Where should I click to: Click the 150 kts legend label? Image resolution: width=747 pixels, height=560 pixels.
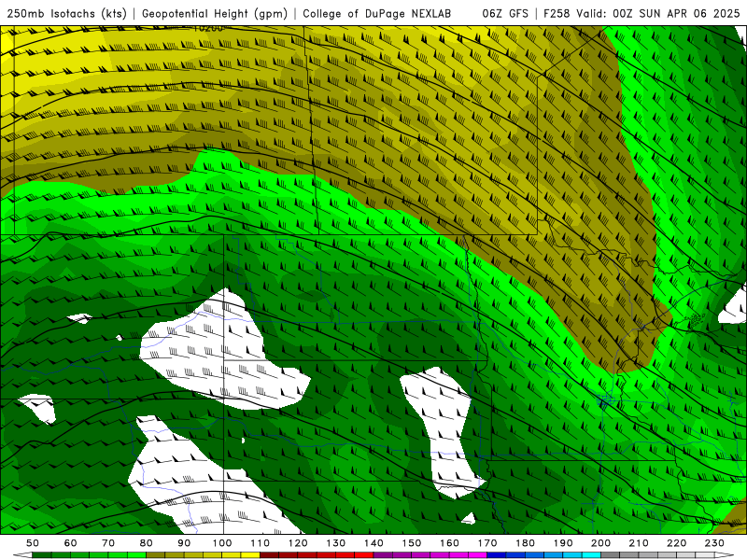[x=412, y=543]
